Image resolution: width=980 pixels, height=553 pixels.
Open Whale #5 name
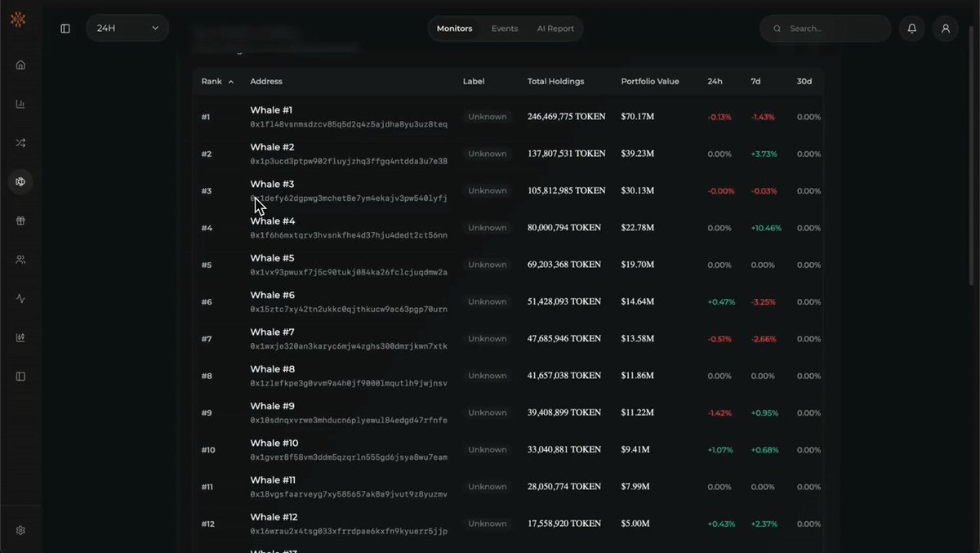point(272,258)
